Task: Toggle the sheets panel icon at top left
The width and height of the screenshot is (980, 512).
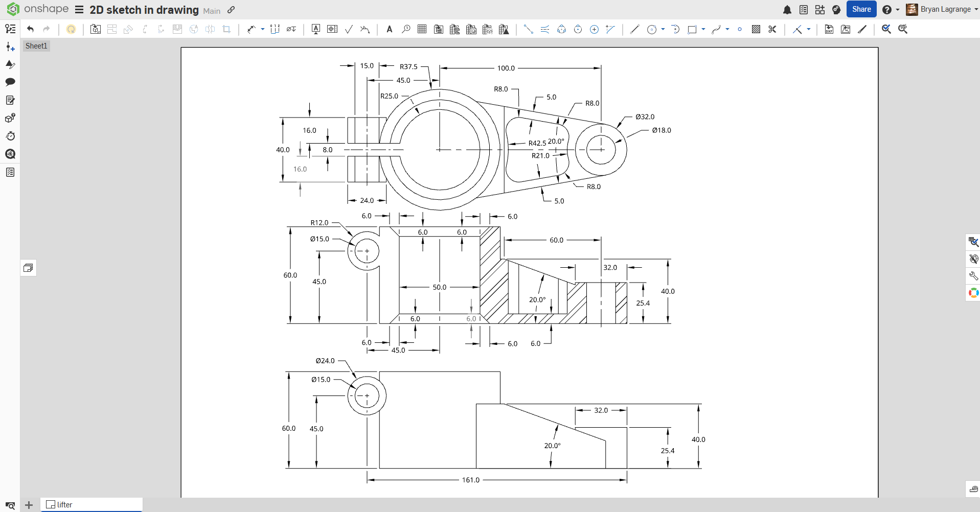Action: tap(10, 29)
